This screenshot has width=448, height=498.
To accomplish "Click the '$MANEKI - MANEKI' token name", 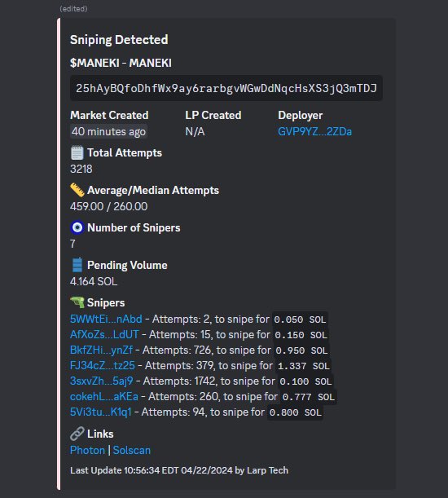I will [121, 63].
